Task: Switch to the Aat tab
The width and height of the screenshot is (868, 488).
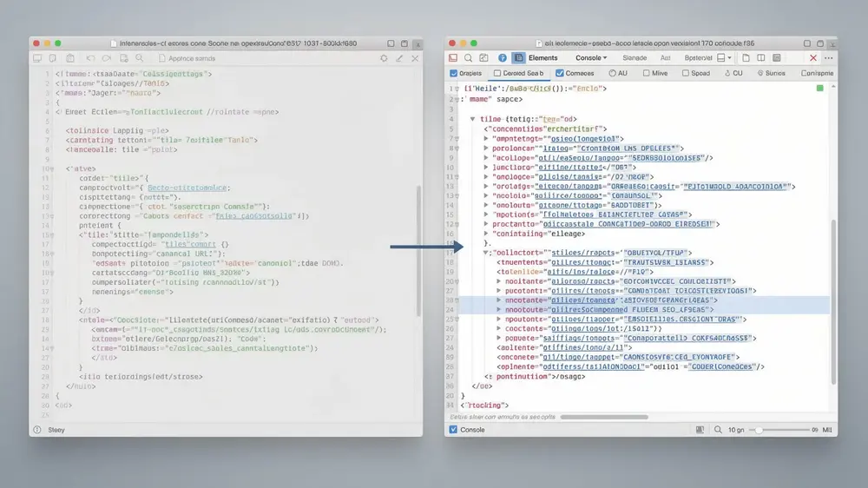Action: coord(666,57)
